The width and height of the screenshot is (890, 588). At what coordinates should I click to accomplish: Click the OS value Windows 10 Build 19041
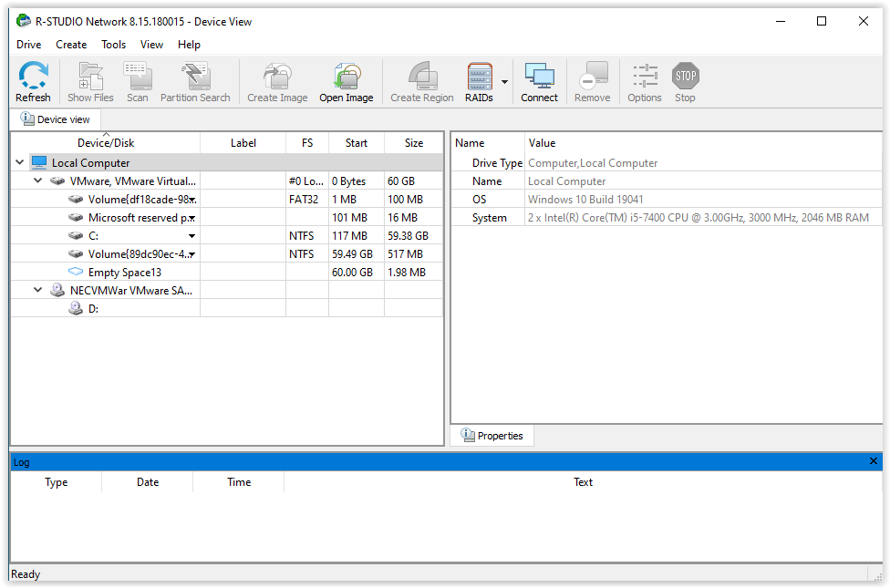tap(585, 200)
